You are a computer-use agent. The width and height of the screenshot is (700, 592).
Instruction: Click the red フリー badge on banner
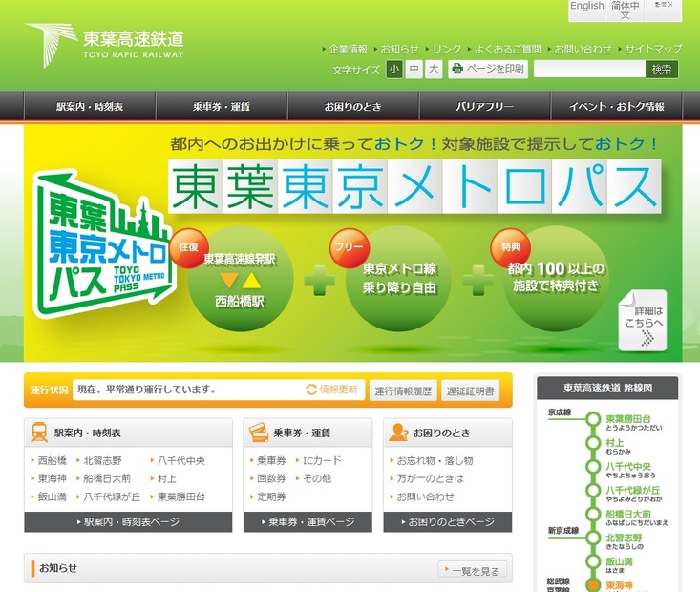349,247
